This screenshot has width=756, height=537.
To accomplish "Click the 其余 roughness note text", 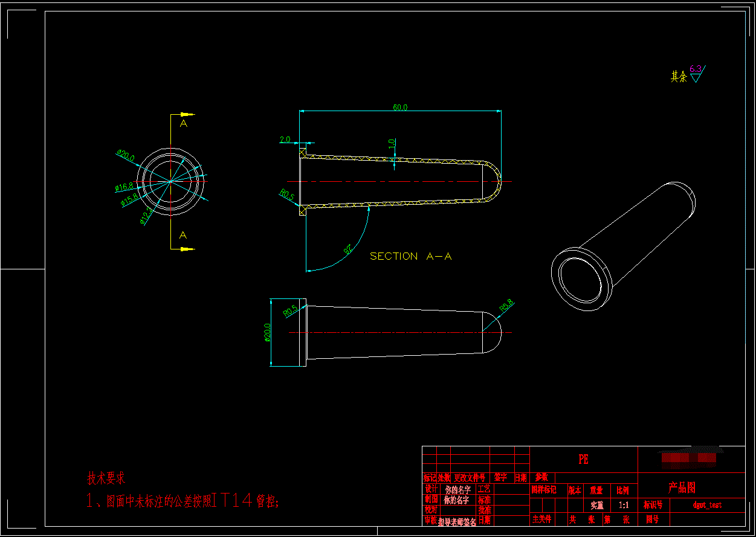I will click(x=679, y=76).
